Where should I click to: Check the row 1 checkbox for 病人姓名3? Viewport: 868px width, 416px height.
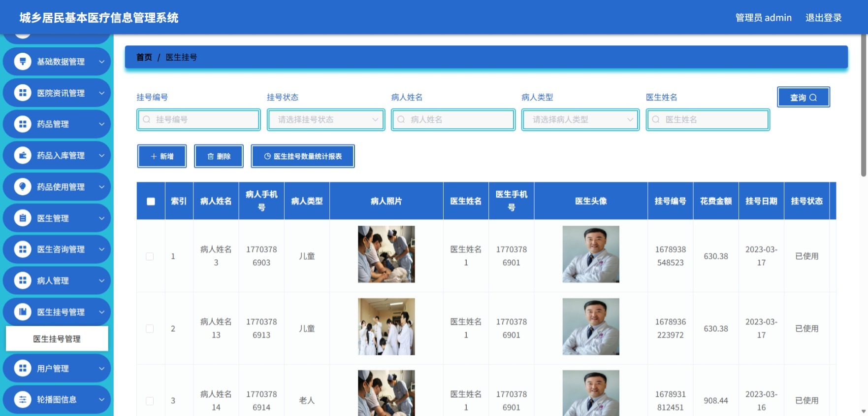tap(150, 256)
